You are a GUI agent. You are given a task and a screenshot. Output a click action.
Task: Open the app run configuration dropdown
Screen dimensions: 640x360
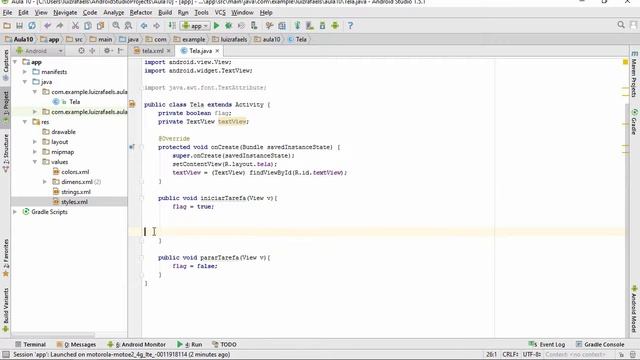(x=196, y=26)
